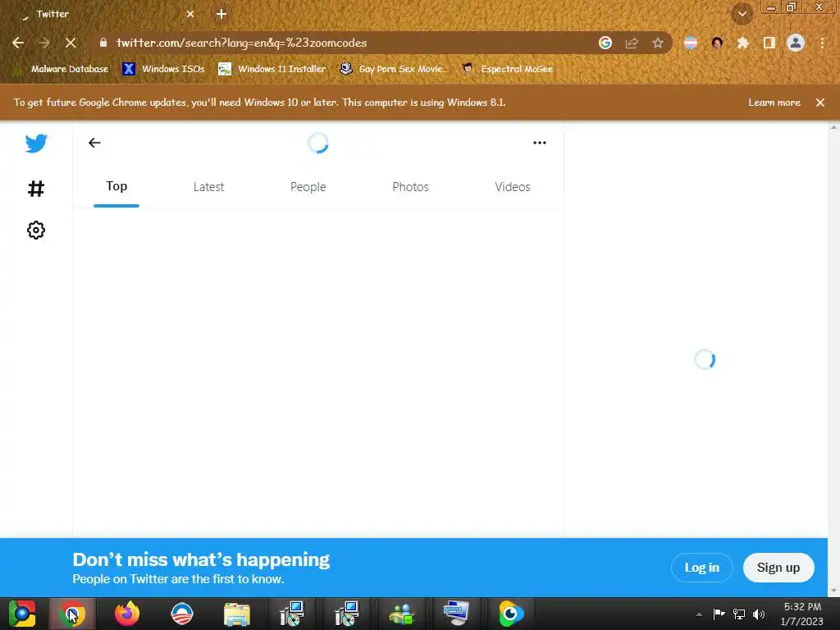Open the Extensions puzzle icon

743,43
